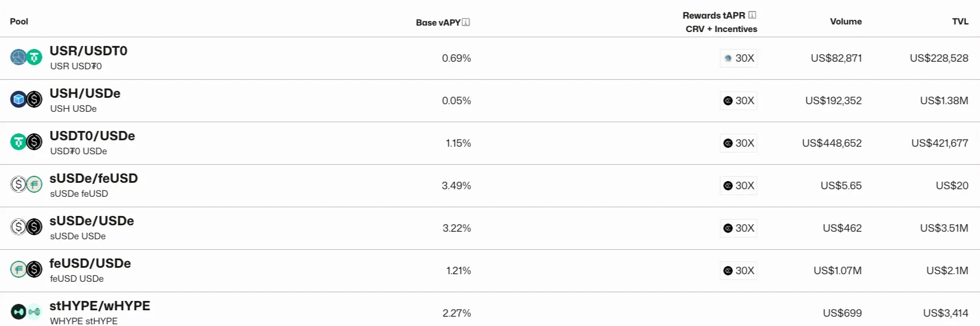980x326 pixels.
Task: Click the 30X badge for sUSDe/feUSD
Action: 738,186
